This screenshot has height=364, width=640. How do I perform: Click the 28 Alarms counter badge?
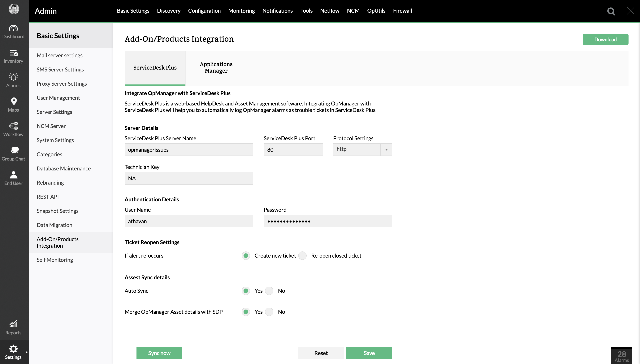click(x=621, y=356)
